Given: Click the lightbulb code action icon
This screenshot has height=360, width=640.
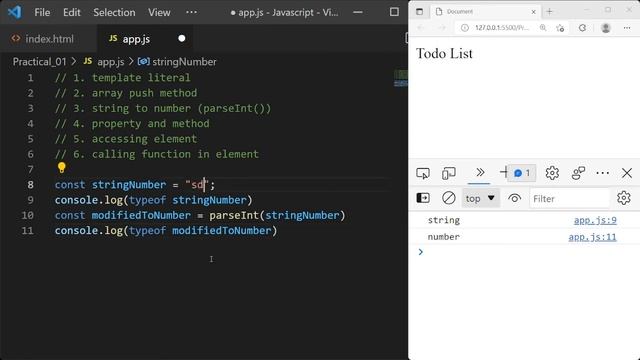Looking at the screenshot, I should [x=62, y=167].
